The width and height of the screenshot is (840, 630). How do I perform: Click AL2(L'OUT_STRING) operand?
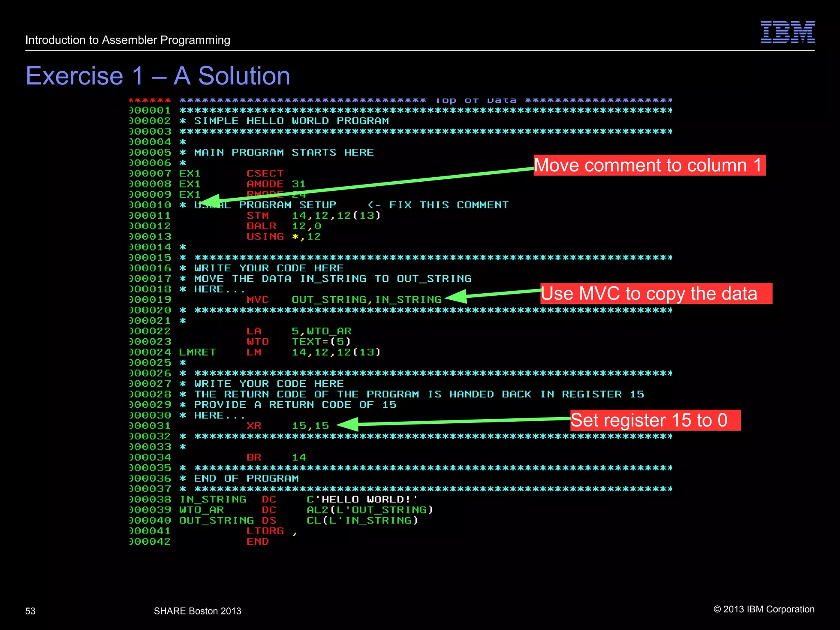click(370, 510)
